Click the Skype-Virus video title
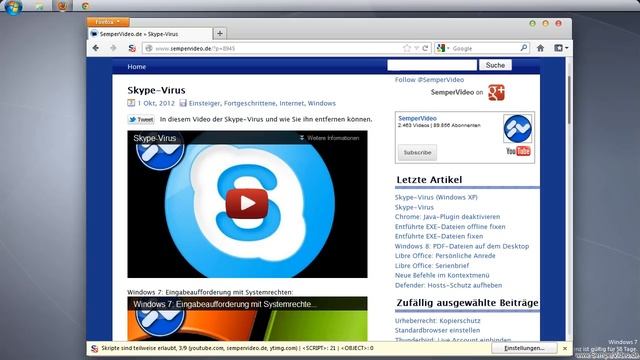640x360 pixels. [155, 138]
